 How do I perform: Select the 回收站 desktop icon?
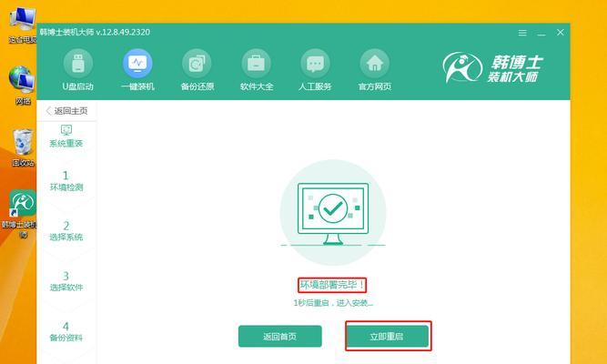point(22,147)
